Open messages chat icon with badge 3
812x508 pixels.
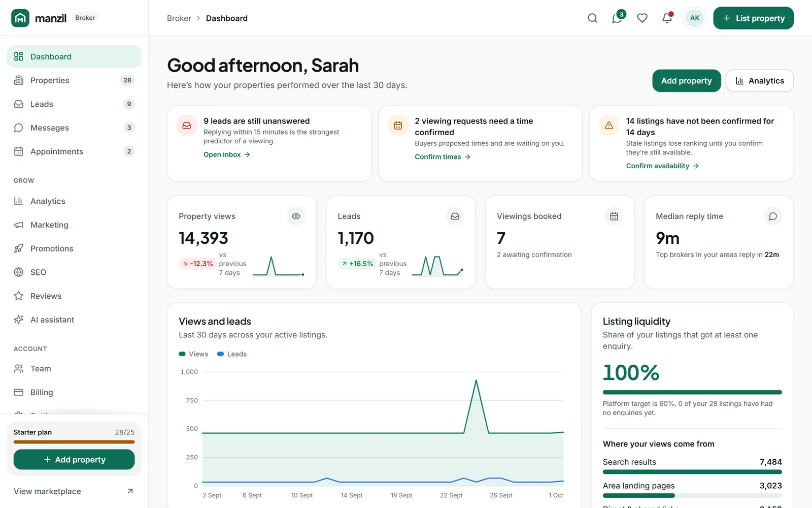(617, 18)
